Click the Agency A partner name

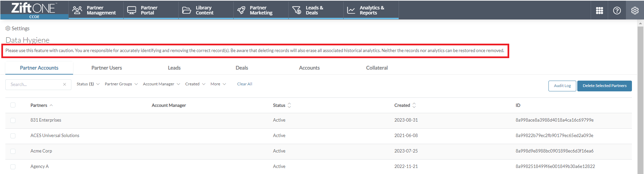40,167
